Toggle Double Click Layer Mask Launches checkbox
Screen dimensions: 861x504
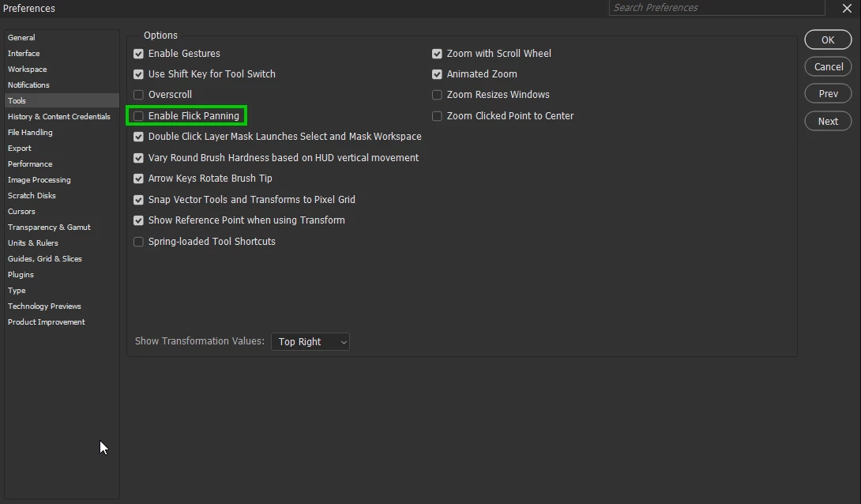(138, 137)
